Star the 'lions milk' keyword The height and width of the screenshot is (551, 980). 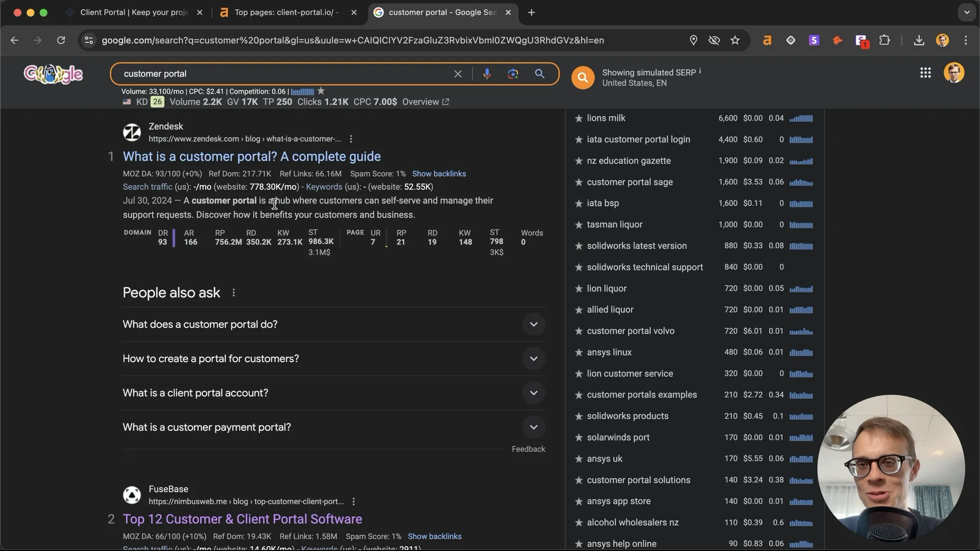click(578, 118)
